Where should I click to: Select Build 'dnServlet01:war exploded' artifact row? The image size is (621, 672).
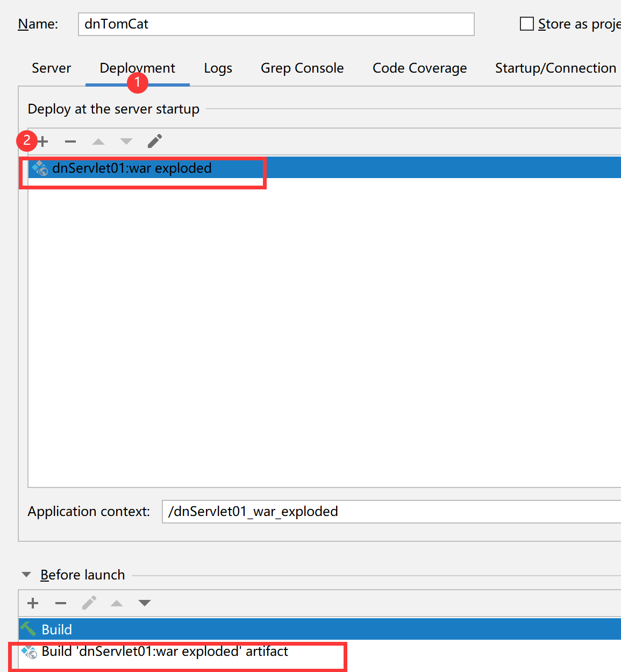click(x=320, y=652)
